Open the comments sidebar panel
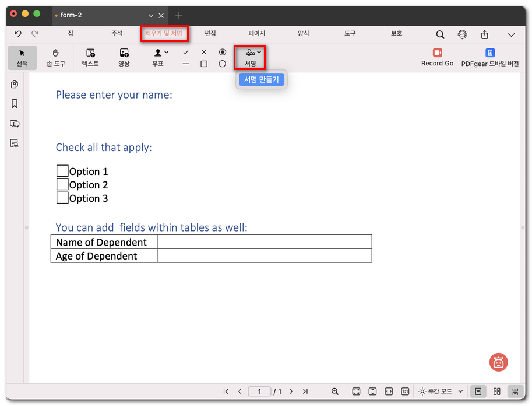The width and height of the screenshot is (532, 406). (15, 124)
